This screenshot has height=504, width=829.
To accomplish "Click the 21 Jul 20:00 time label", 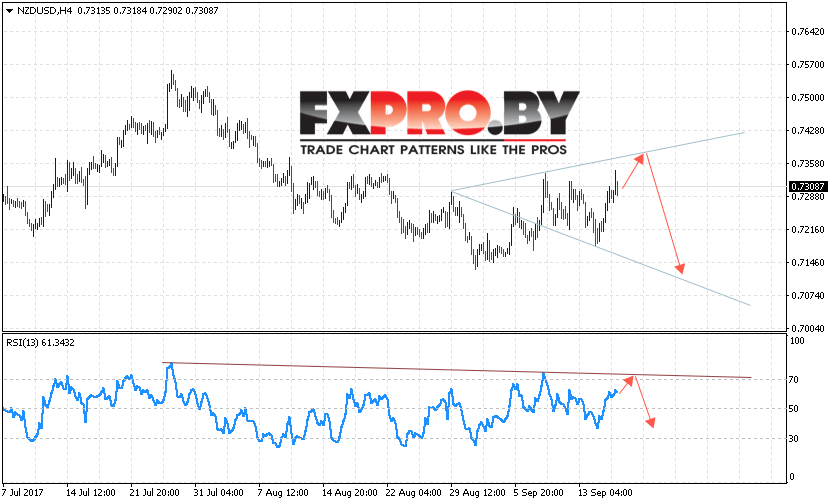I will 154,493.
